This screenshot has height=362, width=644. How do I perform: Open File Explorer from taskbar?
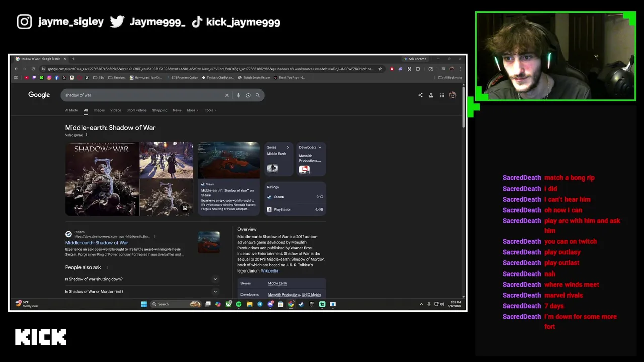pyautogui.click(x=249, y=304)
